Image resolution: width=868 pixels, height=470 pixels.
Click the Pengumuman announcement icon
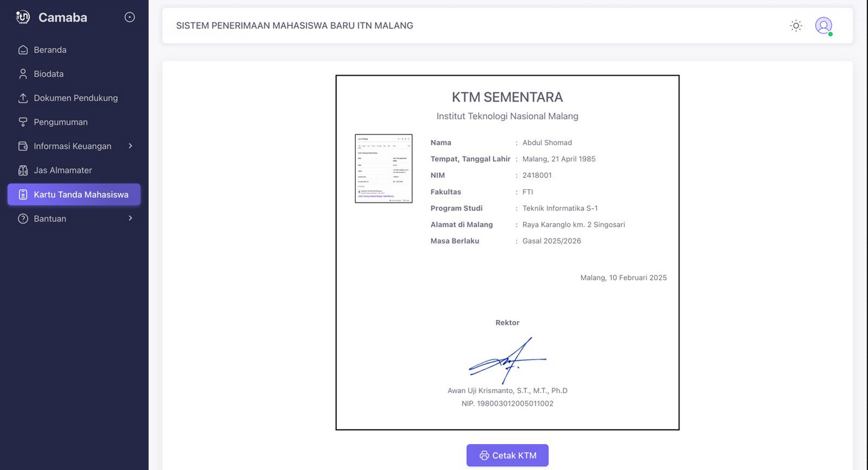[23, 122]
